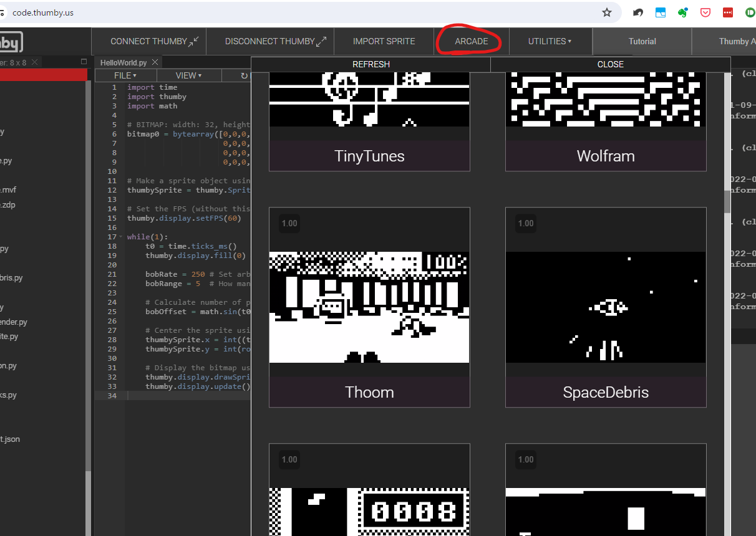Click 'import math' on line 3
756x536 pixels.
[152, 106]
